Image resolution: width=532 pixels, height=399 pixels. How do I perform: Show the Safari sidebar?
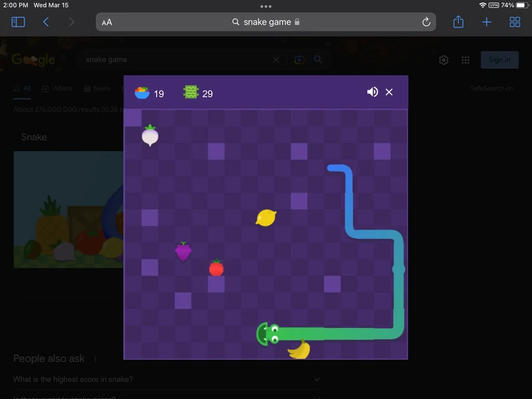point(18,22)
